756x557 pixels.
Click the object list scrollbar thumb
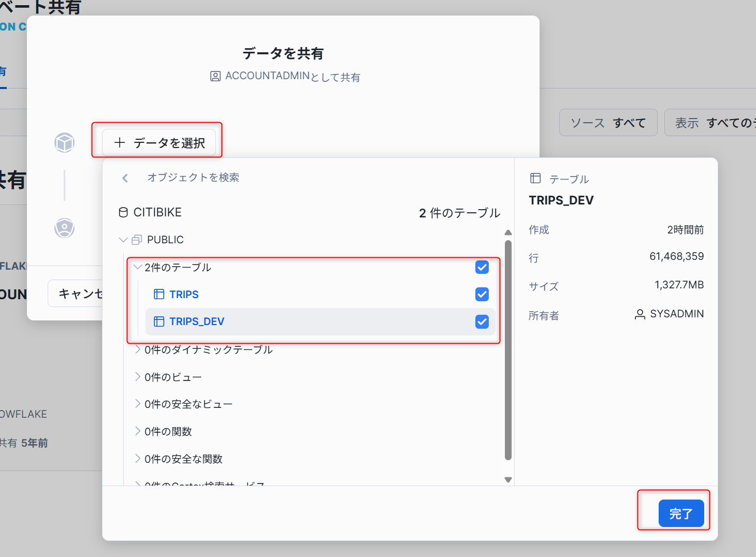pos(508,350)
